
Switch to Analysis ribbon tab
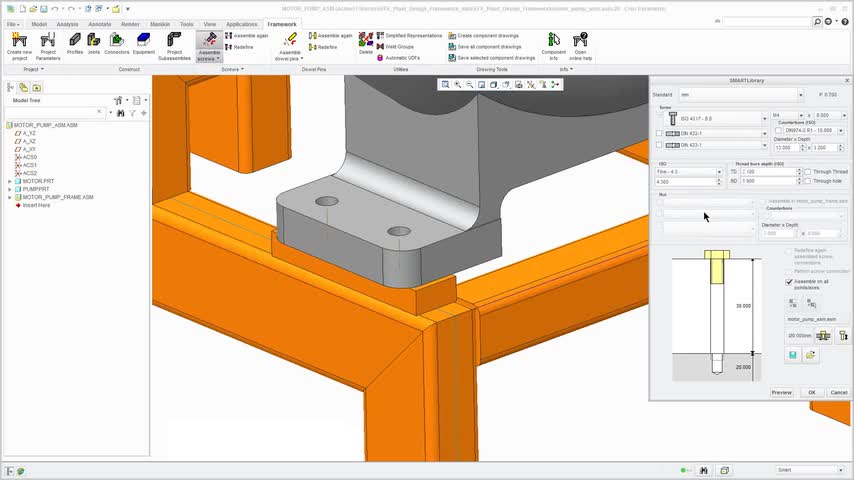pyautogui.click(x=67, y=25)
